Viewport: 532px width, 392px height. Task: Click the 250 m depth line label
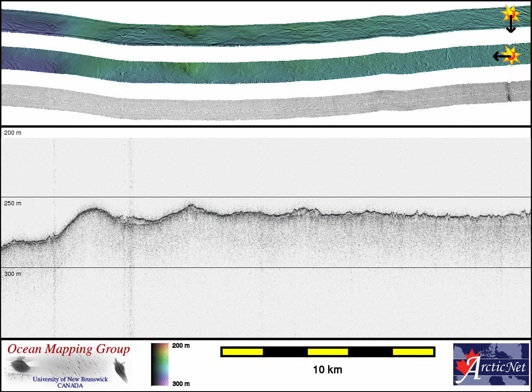tap(13, 203)
